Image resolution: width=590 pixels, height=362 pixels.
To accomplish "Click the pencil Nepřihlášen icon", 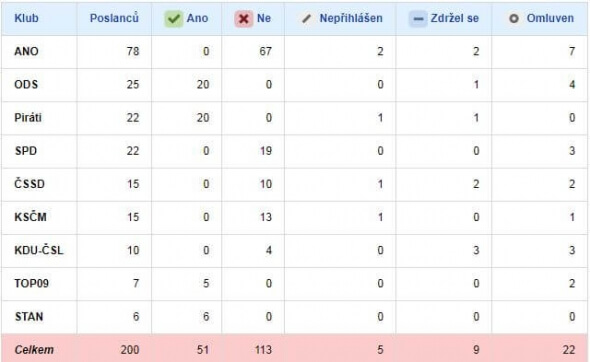I will (307, 18).
